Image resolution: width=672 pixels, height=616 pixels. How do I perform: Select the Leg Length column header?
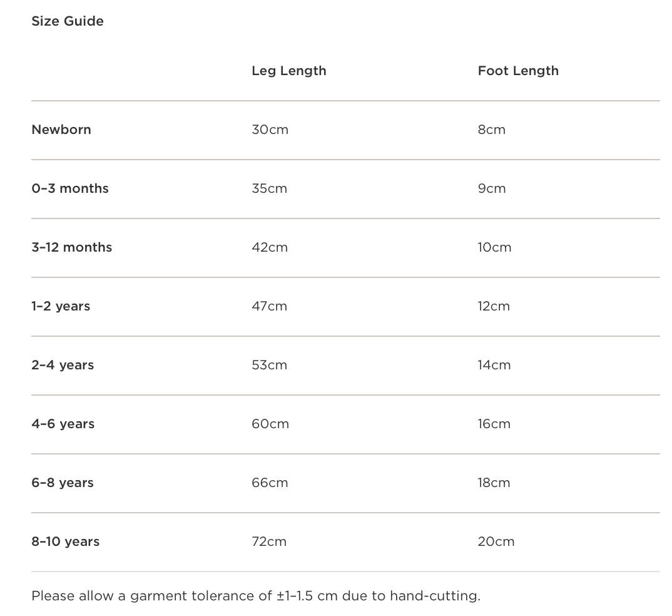288,71
